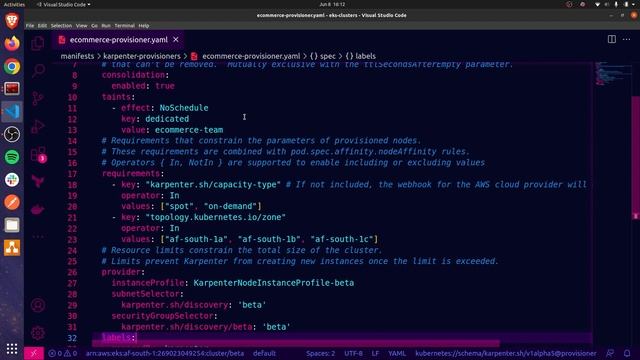Screen dimensions: 640x360
Task: Click ecommerce-provisioner.yaml in the breadcrumb
Action: 251,56
